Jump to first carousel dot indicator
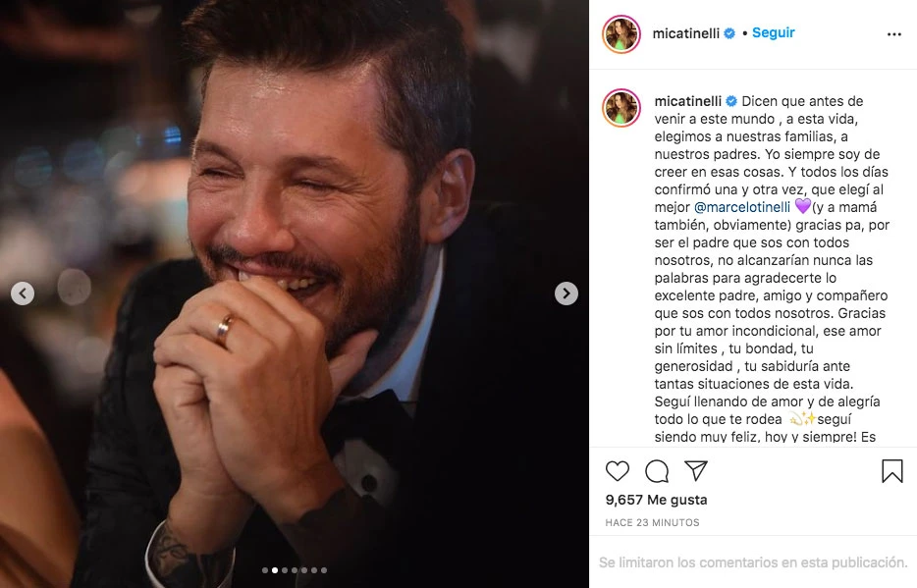Viewport: 917px width, 588px height. [265, 569]
